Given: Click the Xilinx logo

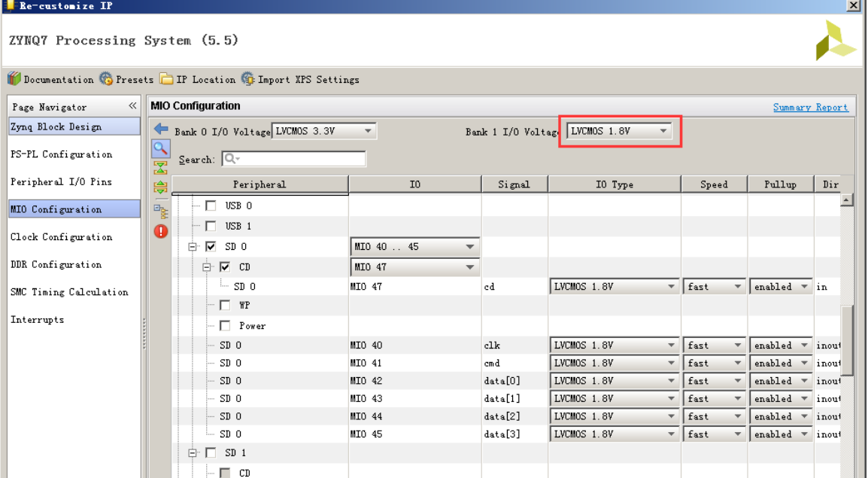Looking at the screenshot, I should pyautogui.click(x=836, y=41).
